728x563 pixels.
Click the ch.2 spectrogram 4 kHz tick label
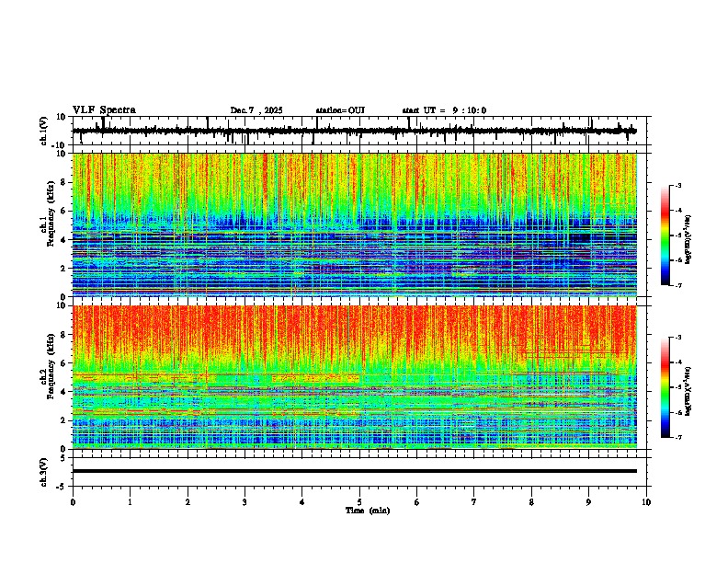coord(63,392)
